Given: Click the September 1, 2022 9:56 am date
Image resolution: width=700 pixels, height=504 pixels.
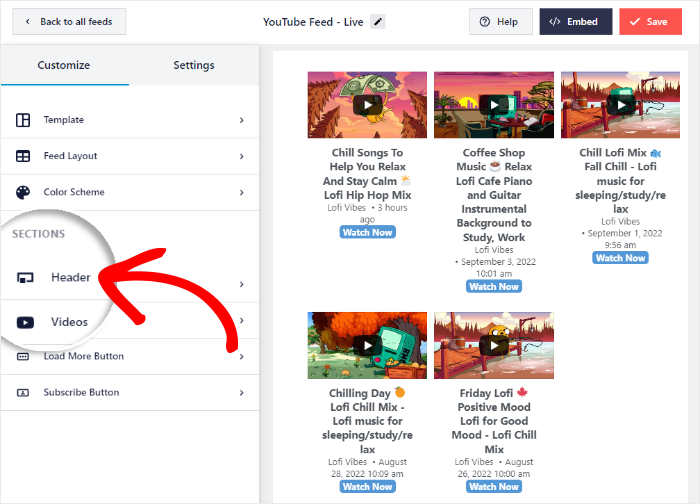Looking at the screenshot, I should click(621, 239).
